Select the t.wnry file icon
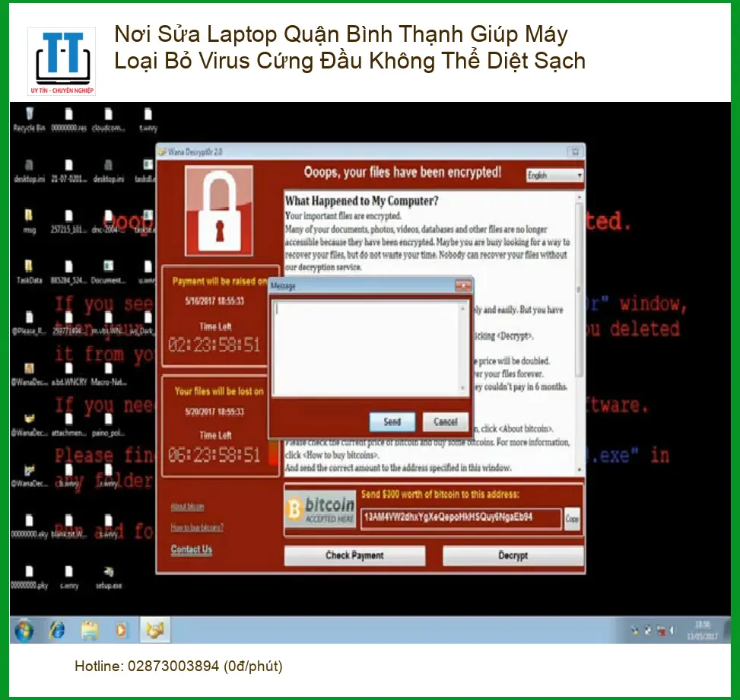The image size is (740, 700). click(148, 119)
